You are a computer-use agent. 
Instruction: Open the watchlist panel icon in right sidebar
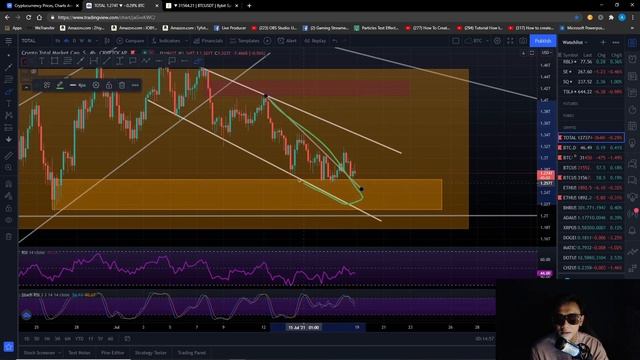(x=632, y=43)
